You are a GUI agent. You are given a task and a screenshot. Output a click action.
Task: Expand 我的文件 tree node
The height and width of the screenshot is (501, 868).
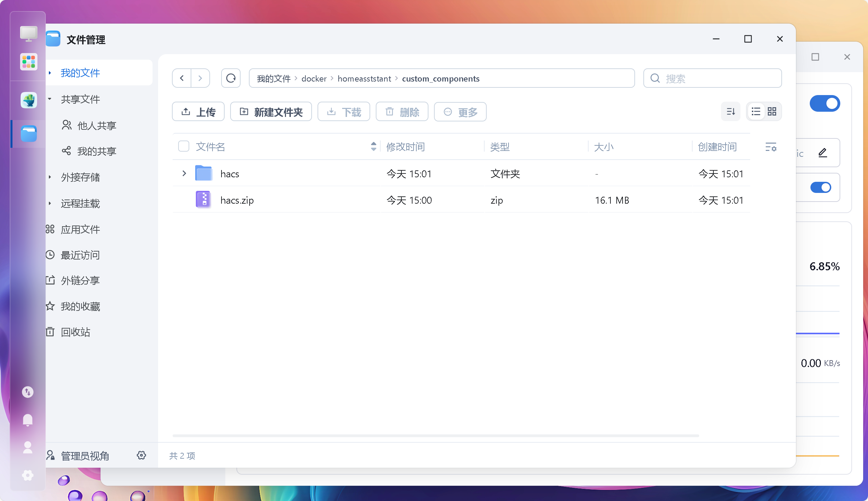click(x=50, y=73)
